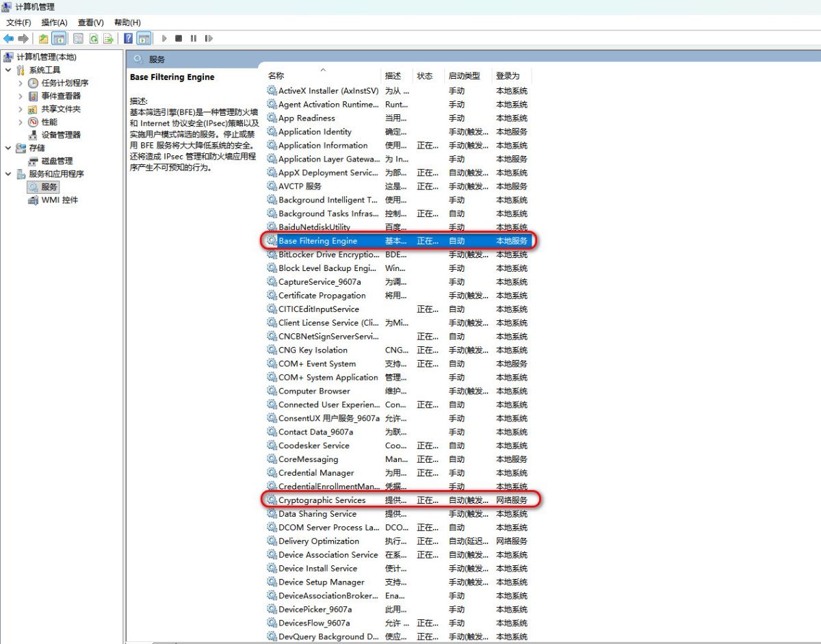The width and height of the screenshot is (821, 644).
Task: Sort services by 名称 column header
Action: tap(276, 76)
